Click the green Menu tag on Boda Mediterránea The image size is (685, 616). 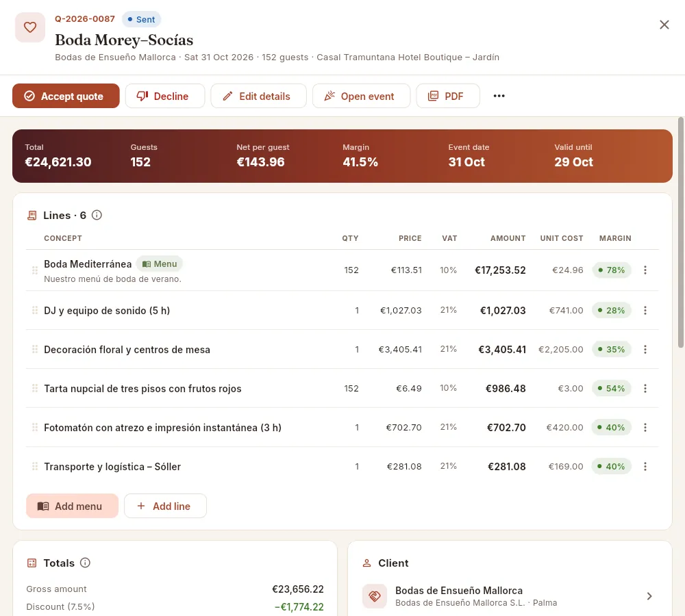click(160, 264)
